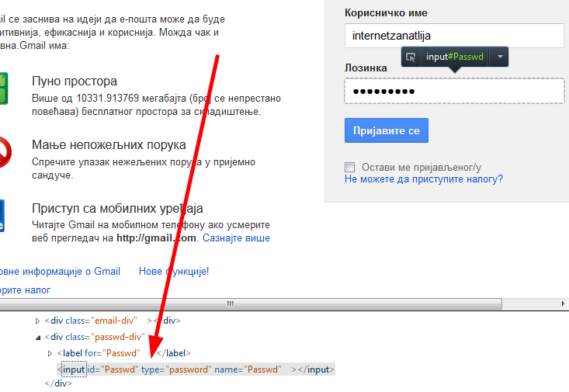Click the horizontal scrollbar thumb
The height and width of the screenshot is (392, 569).
(251, 304)
